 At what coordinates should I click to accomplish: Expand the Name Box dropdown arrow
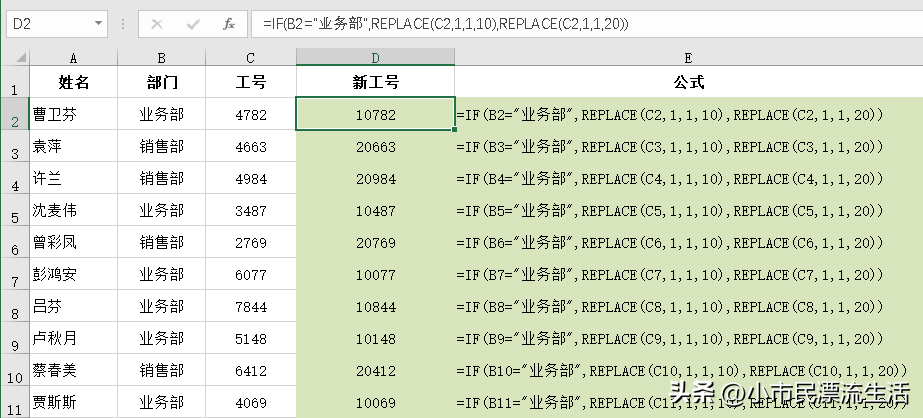pos(98,24)
